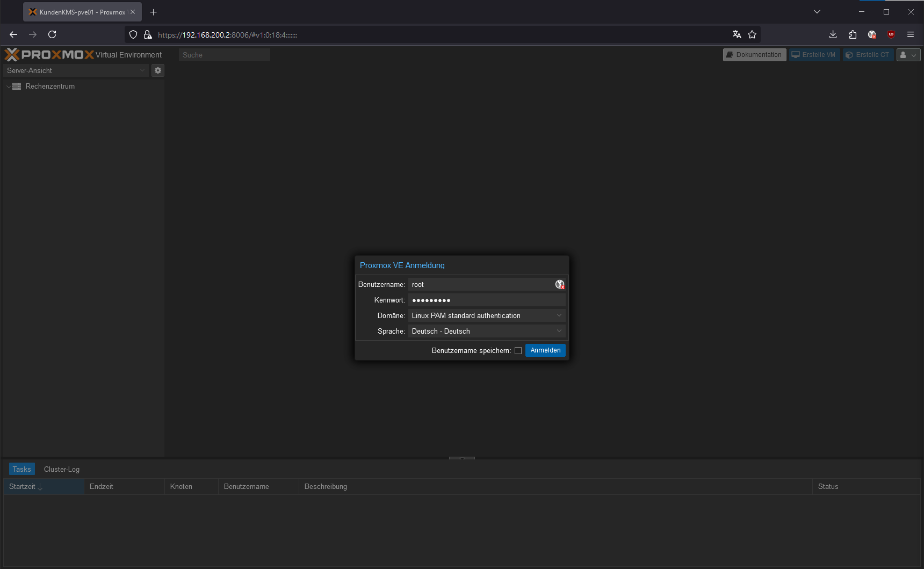Bookmark this page with the star icon
The width and height of the screenshot is (924, 569).
tap(752, 34)
